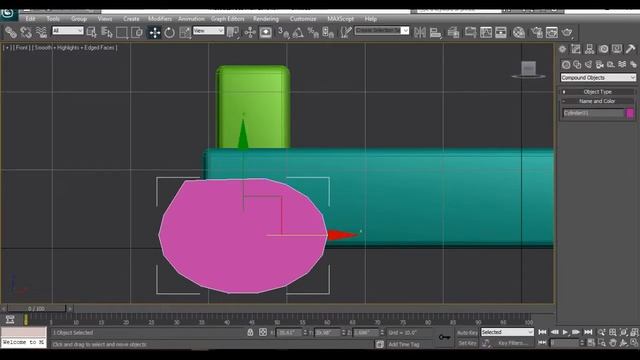Click Select and Manipulate icon
The image size is (640, 360).
coord(250,32)
